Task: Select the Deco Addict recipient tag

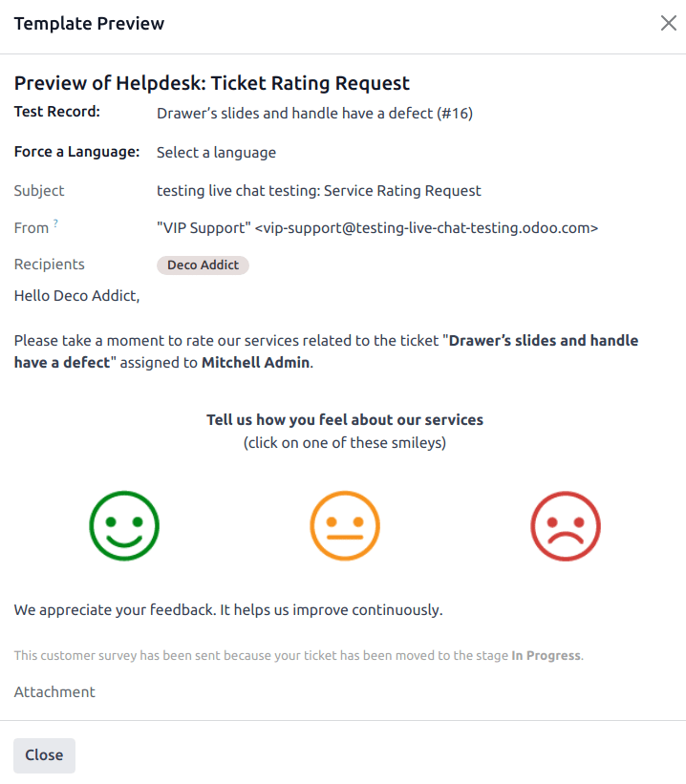Action: [203, 265]
